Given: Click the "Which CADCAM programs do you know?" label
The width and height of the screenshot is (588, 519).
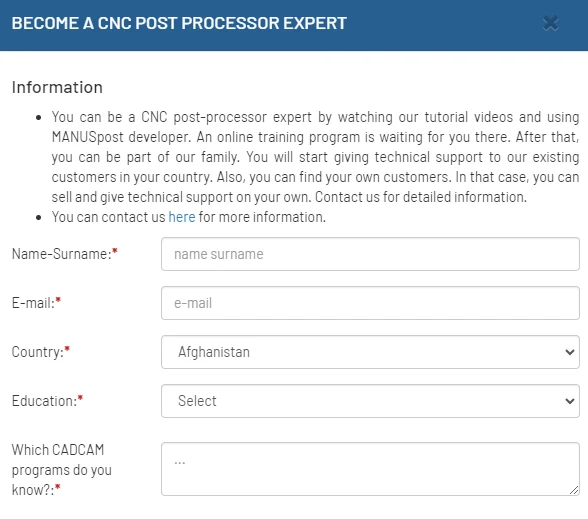Looking at the screenshot, I should pos(62,470).
